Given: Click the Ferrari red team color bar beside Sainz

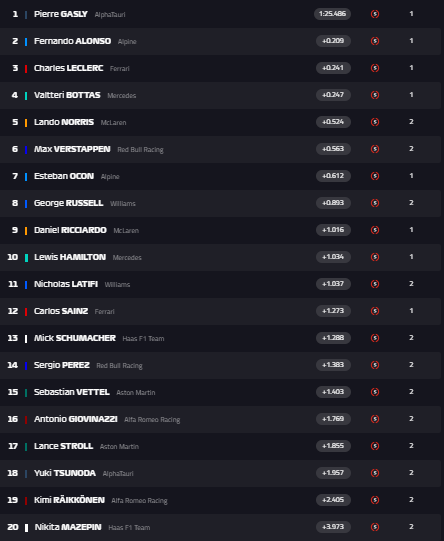Looking at the screenshot, I should 26,311.
